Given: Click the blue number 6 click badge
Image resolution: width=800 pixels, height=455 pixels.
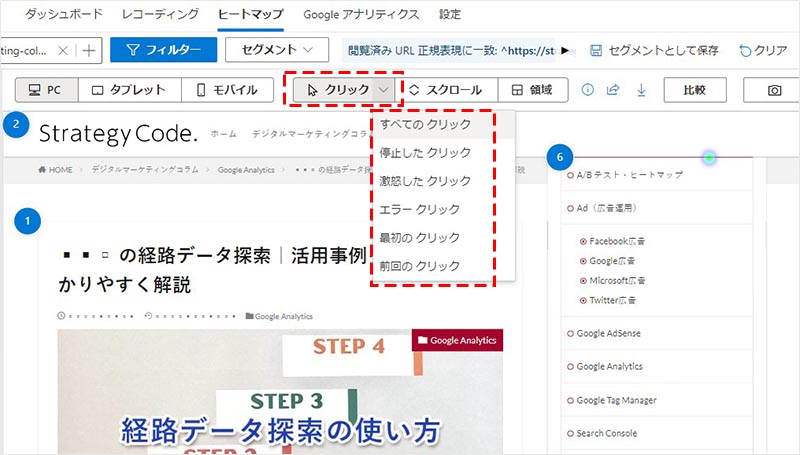Looking at the screenshot, I should pyautogui.click(x=561, y=157).
